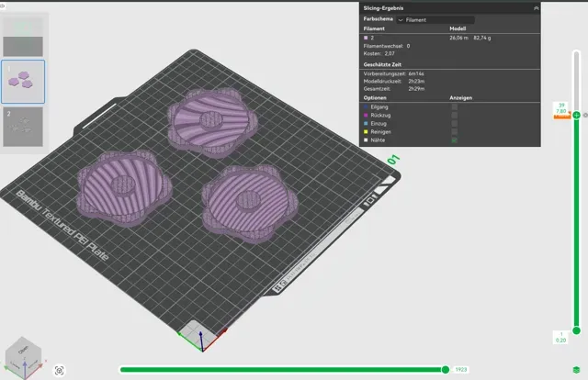588x380 pixels.
Task: Click the gear icon beside layer slider
Action: [586, 115]
